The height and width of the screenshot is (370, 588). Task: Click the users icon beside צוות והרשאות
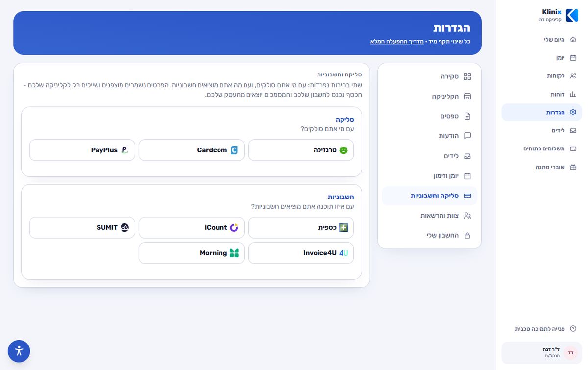pyautogui.click(x=467, y=216)
